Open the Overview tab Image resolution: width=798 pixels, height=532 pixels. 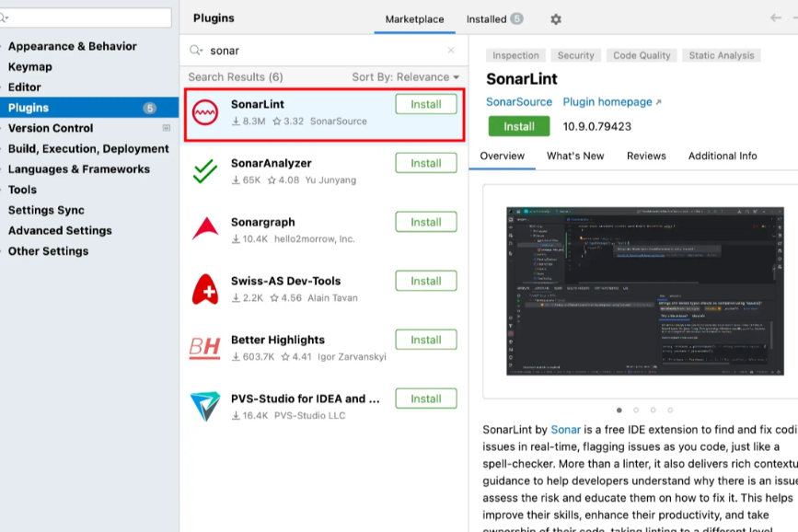[x=502, y=156]
